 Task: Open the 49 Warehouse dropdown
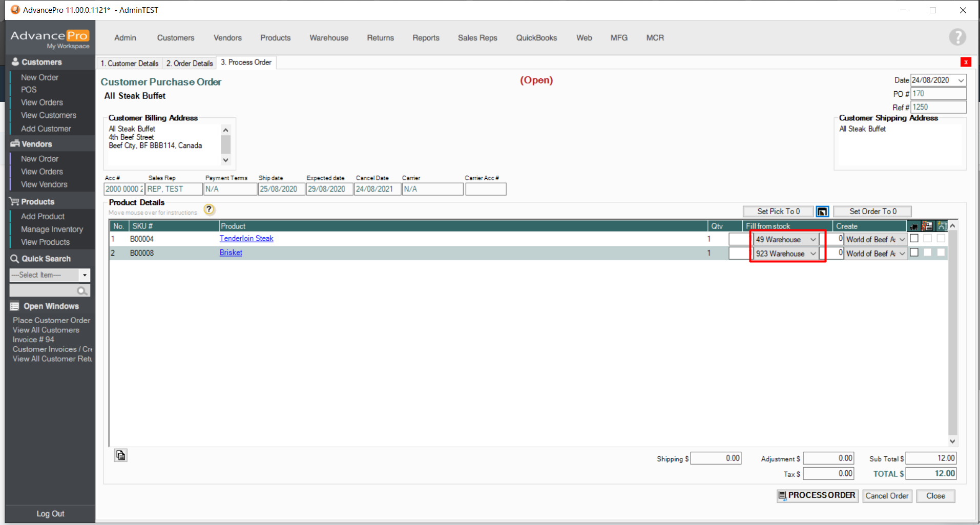coord(812,239)
